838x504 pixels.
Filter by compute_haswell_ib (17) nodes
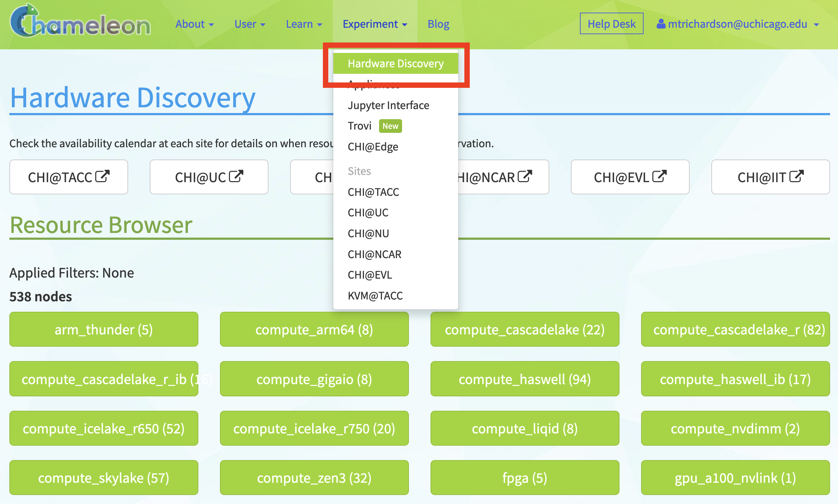[x=735, y=379]
